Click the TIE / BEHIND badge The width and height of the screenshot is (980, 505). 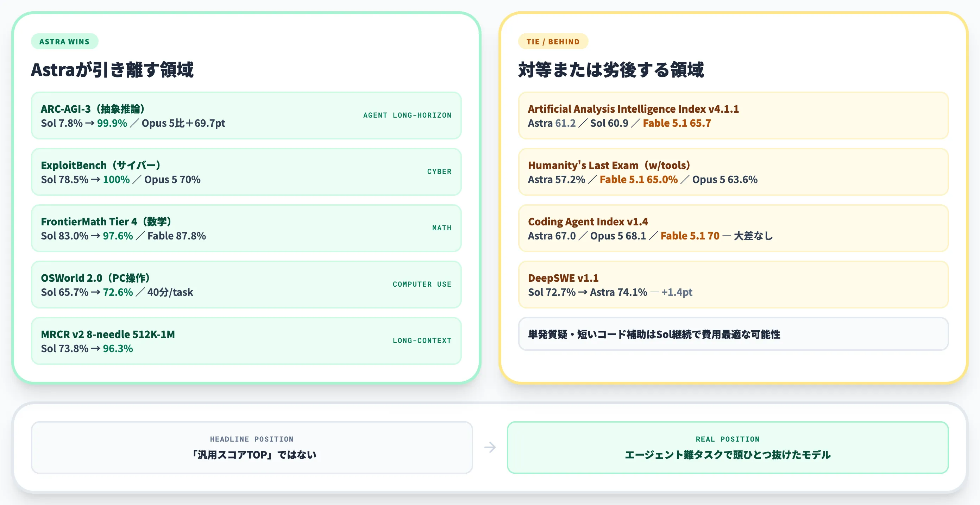(x=553, y=42)
